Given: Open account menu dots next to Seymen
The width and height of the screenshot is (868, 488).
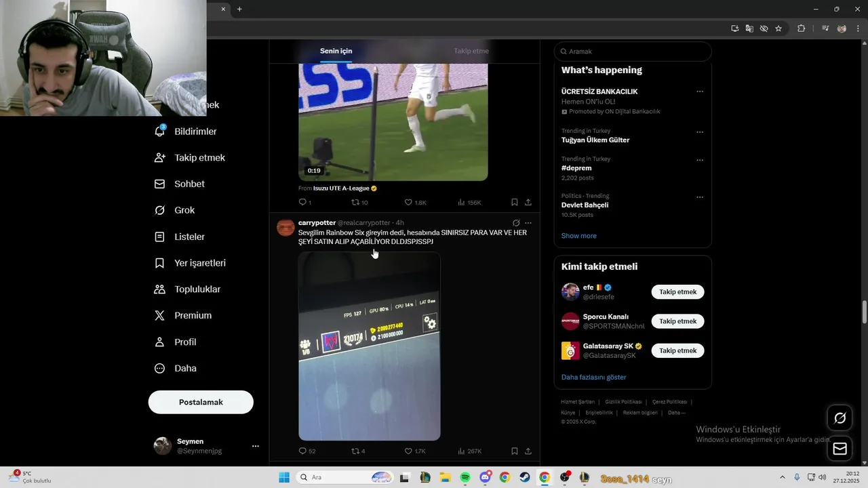Looking at the screenshot, I should [x=256, y=446].
